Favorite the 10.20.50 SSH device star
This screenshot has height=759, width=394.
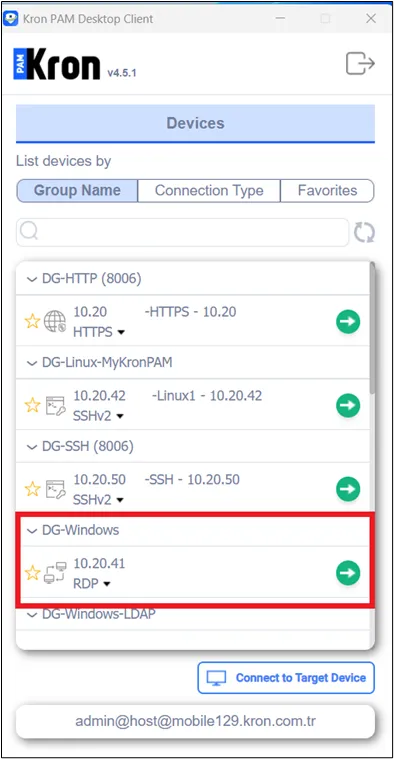click(32, 489)
